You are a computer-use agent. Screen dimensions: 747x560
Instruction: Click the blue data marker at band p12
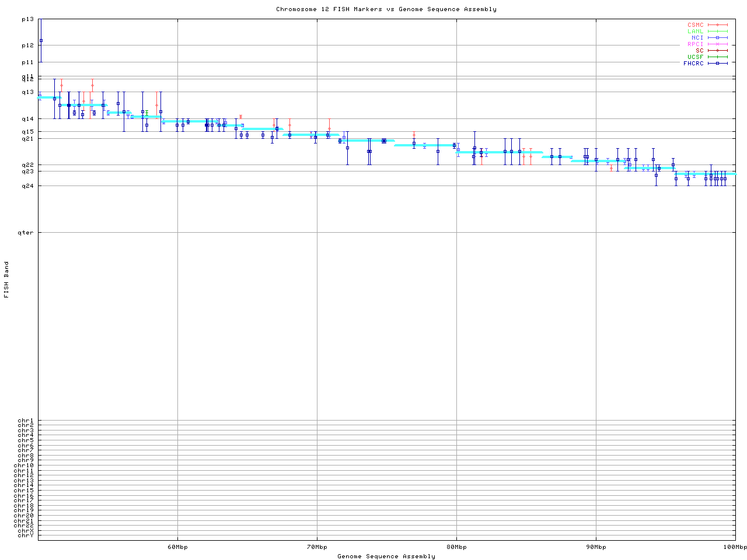coord(41,40)
